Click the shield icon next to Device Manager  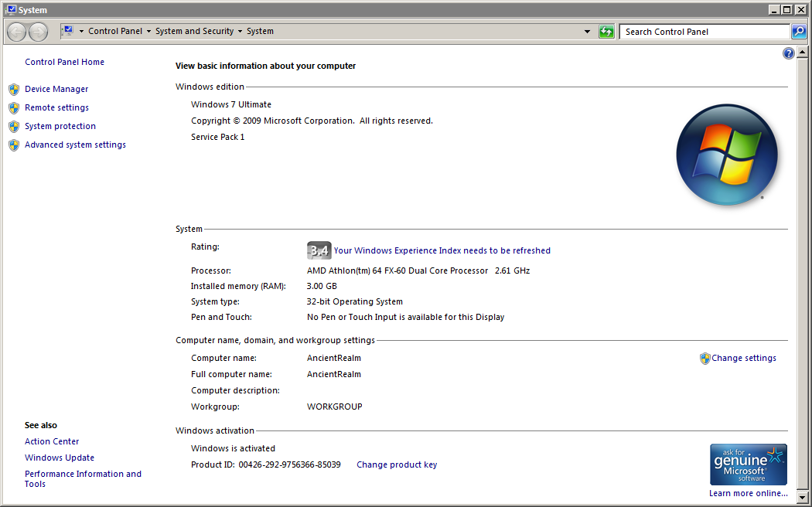pyautogui.click(x=14, y=90)
